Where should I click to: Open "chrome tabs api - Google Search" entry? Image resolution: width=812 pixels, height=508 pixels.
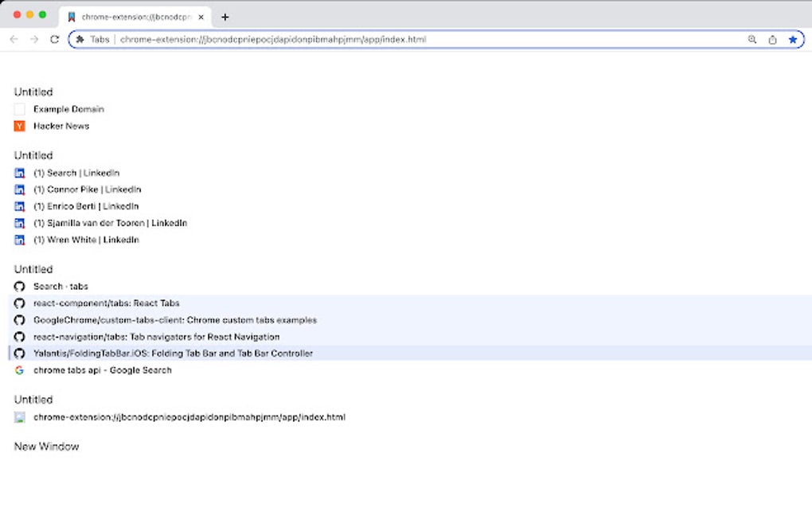[103, 370]
